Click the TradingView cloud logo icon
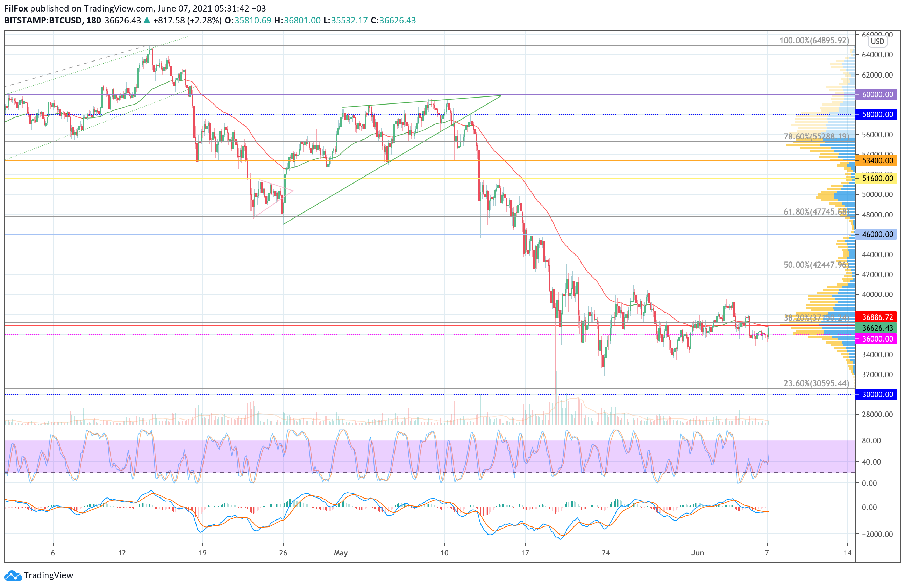Viewport: 905px width, 588px height. tap(13, 575)
